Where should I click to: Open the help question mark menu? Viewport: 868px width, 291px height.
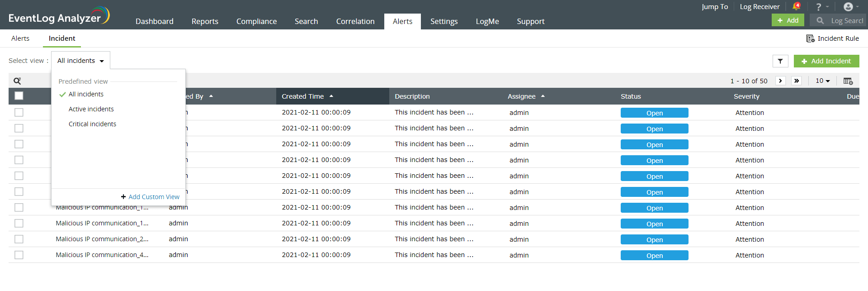point(819,7)
